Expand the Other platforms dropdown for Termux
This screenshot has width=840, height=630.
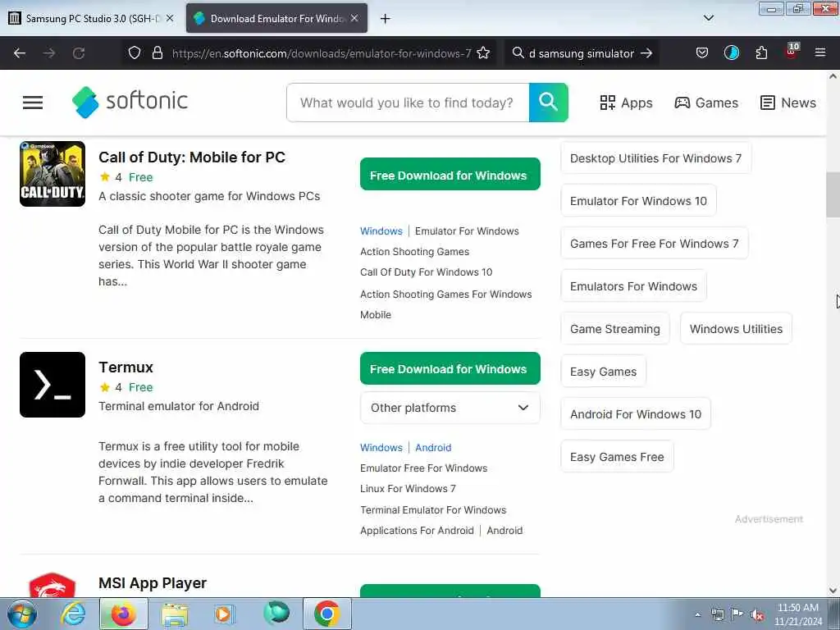point(450,408)
